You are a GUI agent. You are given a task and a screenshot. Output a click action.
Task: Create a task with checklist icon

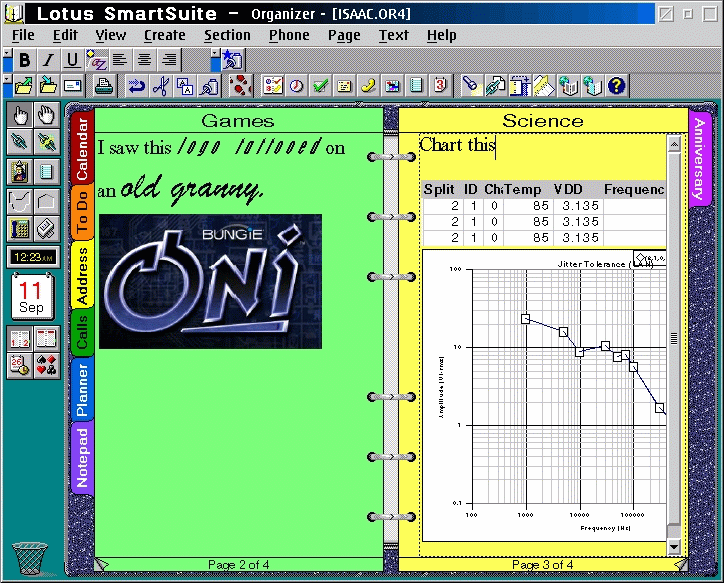coord(272,86)
